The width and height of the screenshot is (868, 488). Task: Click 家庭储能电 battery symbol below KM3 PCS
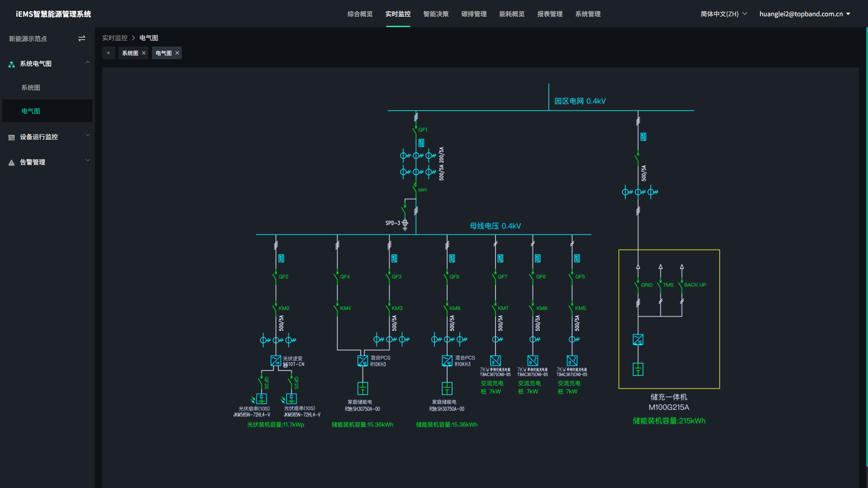click(x=363, y=388)
